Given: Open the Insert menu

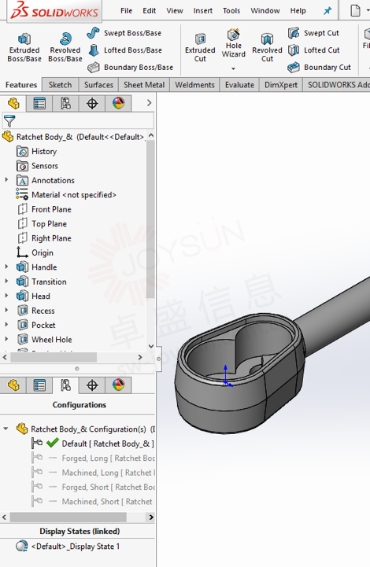Looking at the screenshot, I should (203, 11).
